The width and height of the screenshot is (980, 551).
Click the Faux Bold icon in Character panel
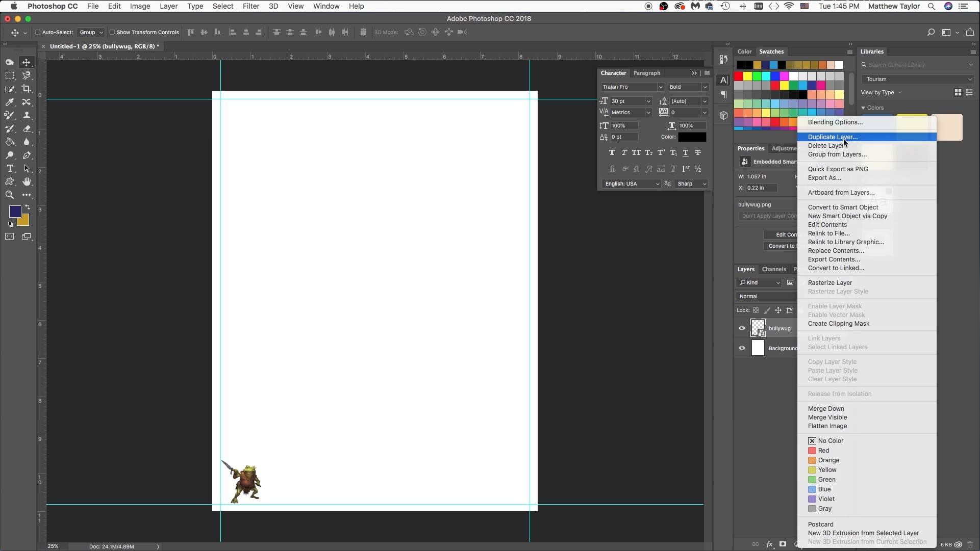[612, 152]
